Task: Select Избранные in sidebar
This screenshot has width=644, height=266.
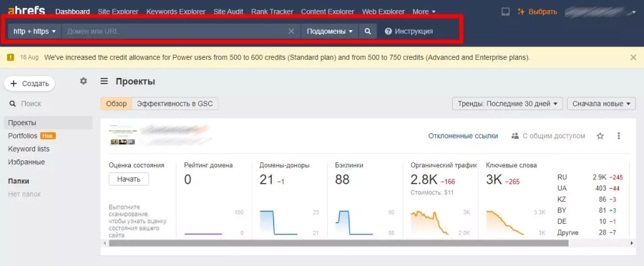Action: click(26, 162)
